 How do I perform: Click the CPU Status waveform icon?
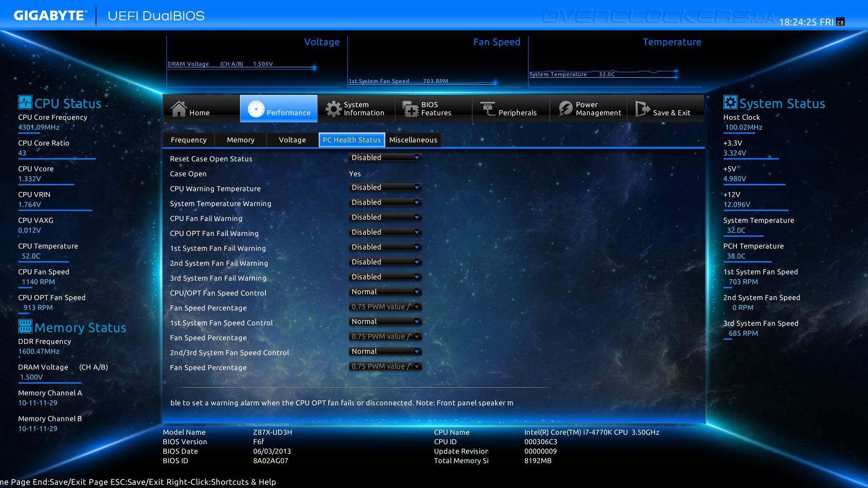(x=25, y=102)
